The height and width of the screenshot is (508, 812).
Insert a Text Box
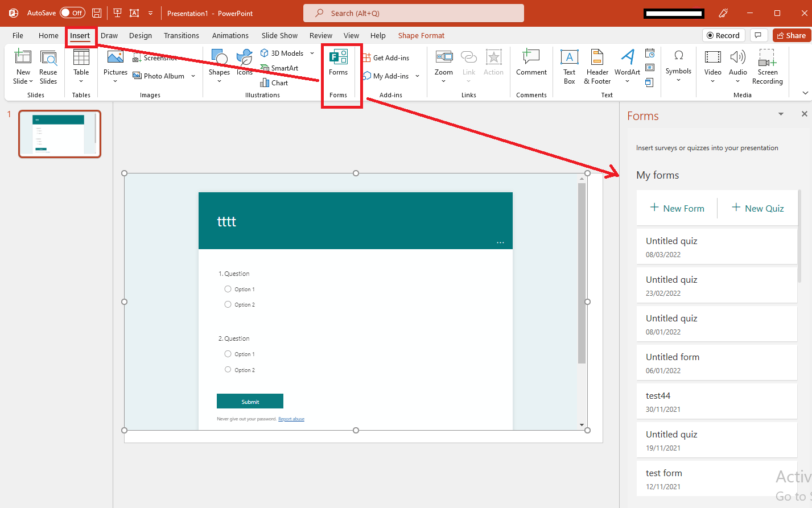pyautogui.click(x=570, y=67)
